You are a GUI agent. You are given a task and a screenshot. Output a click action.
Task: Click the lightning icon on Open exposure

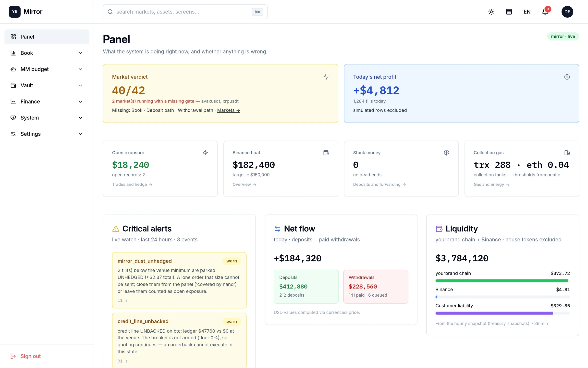pos(205,153)
